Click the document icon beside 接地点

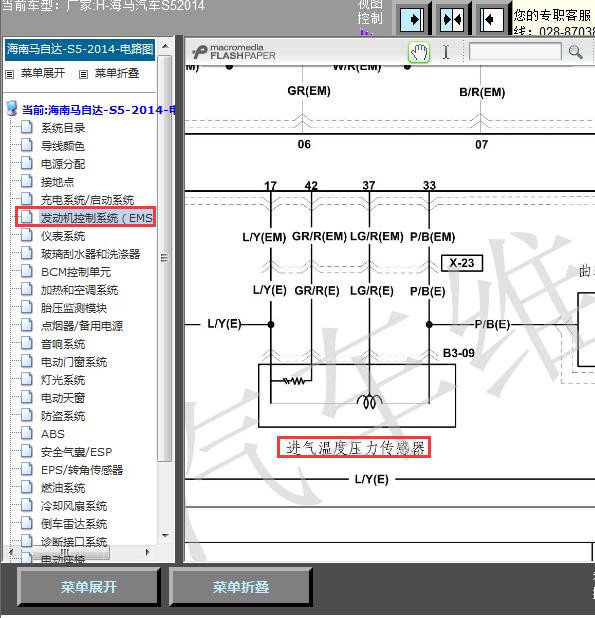pyautogui.click(x=26, y=181)
